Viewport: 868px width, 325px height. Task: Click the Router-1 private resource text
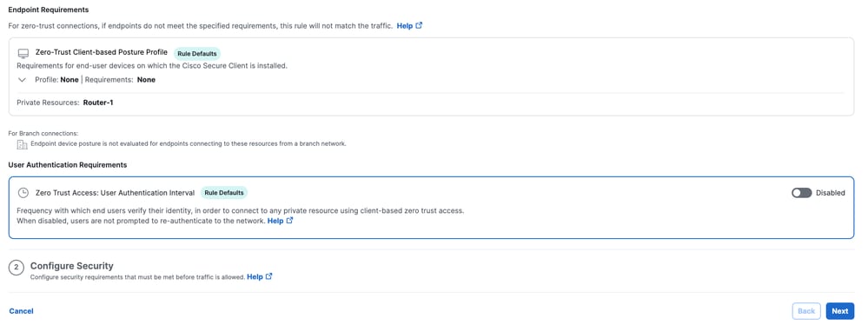coord(98,103)
